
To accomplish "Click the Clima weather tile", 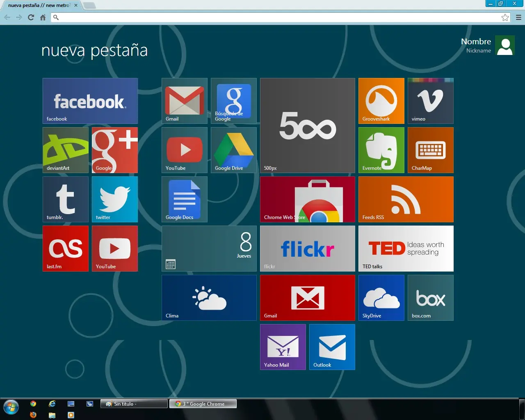I will [209, 298].
